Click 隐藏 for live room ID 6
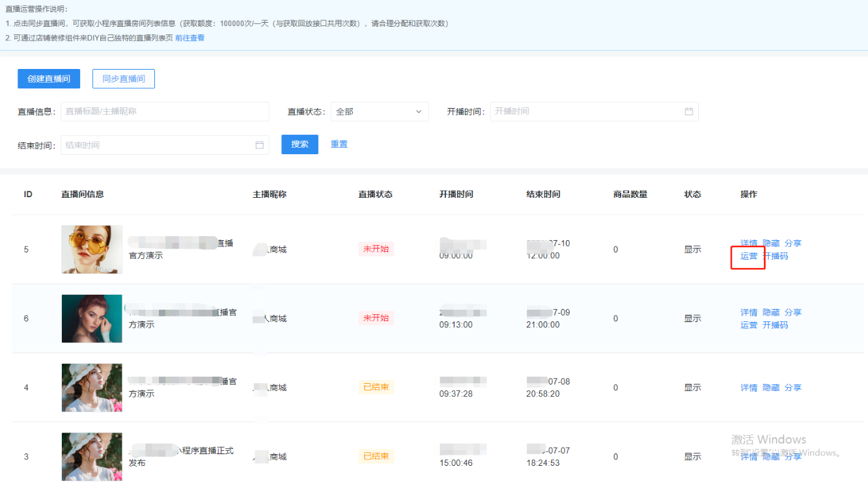 771,312
